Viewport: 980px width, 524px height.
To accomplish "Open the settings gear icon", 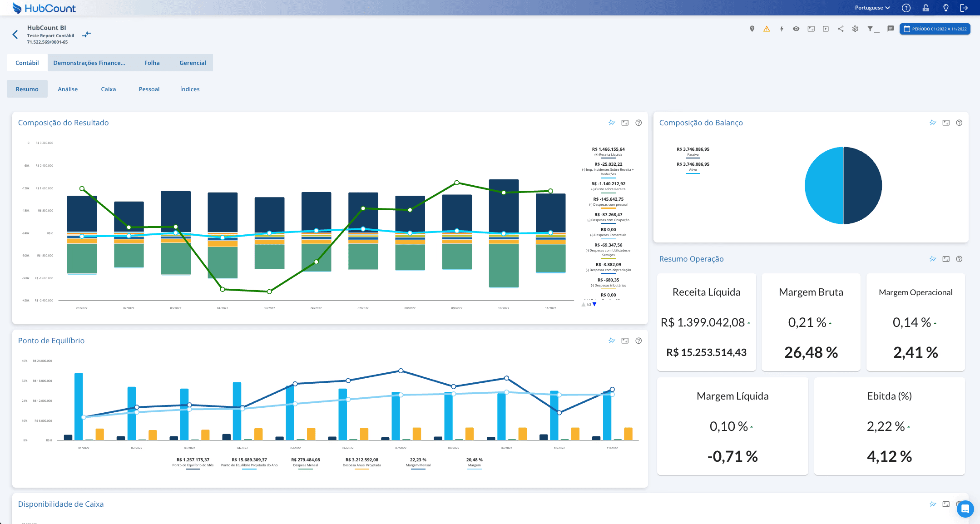I will tap(855, 29).
